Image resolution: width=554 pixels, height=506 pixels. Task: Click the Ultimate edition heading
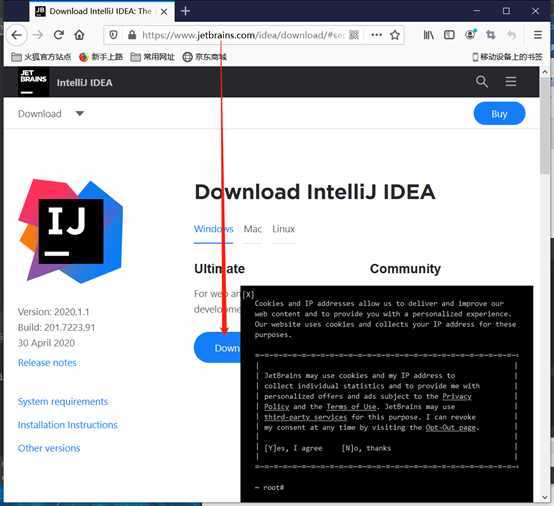(x=219, y=269)
